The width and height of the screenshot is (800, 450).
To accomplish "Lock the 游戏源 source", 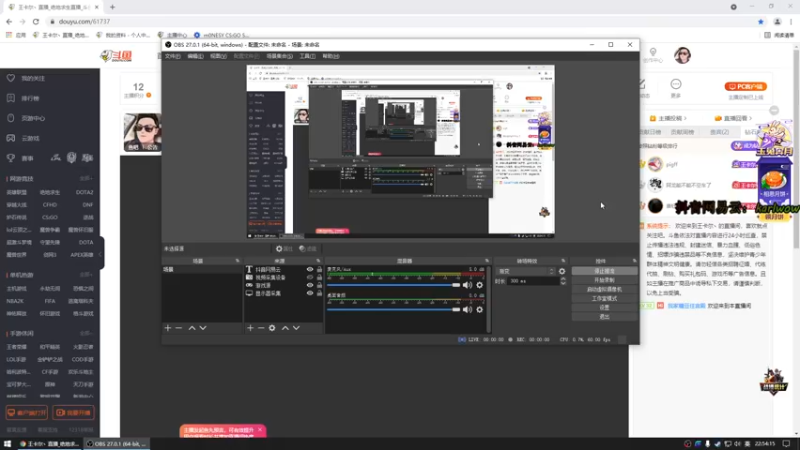I will (x=319, y=285).
